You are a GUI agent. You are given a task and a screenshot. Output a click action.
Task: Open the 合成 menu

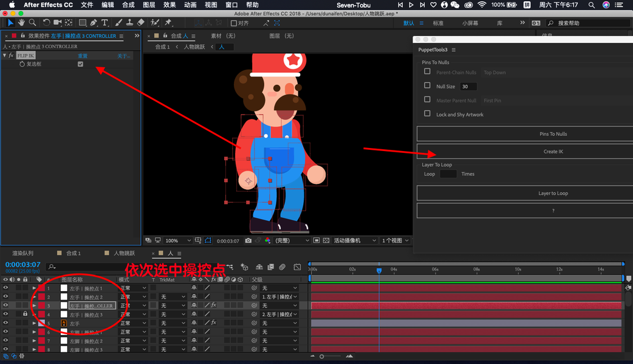click(128, 5)
